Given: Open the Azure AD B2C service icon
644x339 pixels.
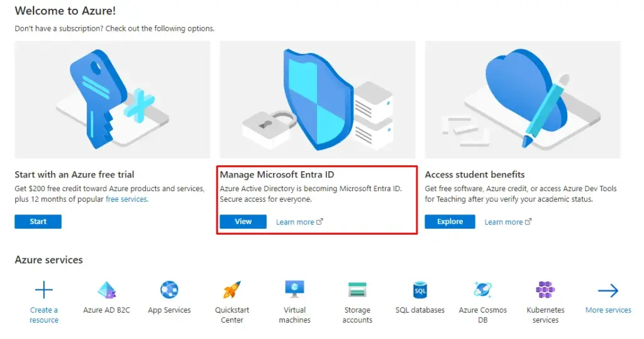Looking at the screenshot, I should pos(107,290).
